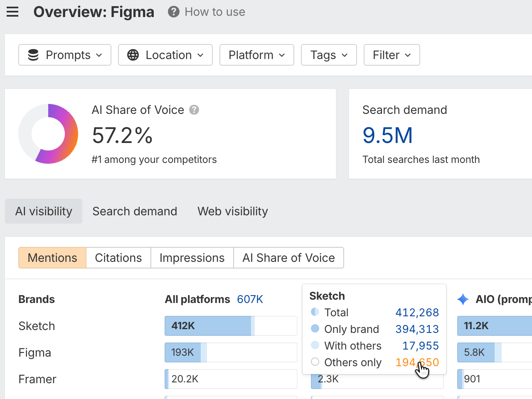This screenshot has width=532, height=399.
Task: Open the Filter dropdown
Action: [x=392, y=55]
